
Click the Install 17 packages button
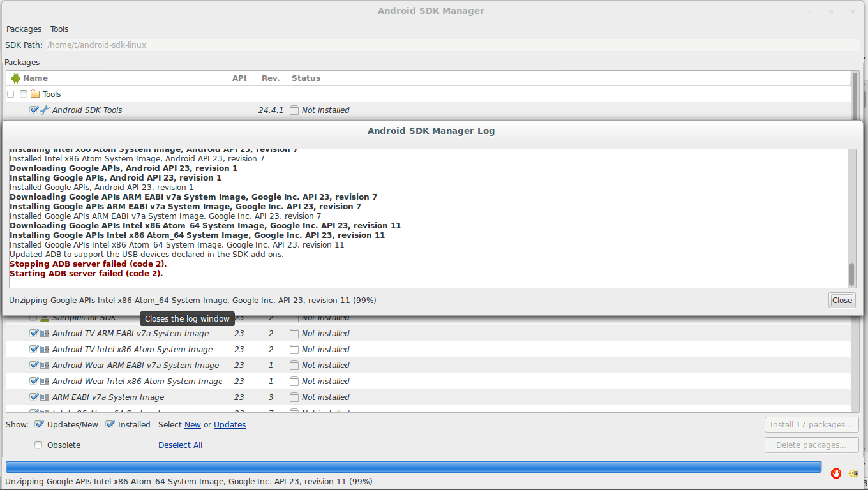[811, 425]
